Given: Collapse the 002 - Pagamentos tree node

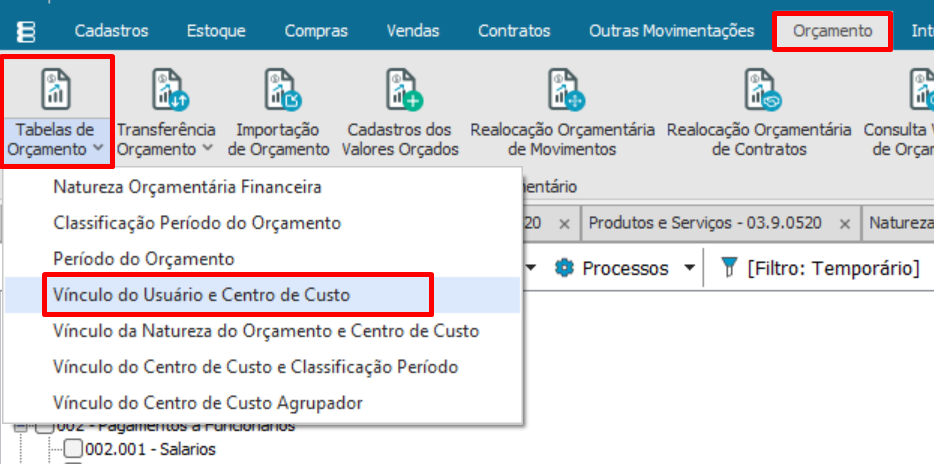Looking at the screenshot, I should (x=21, y=426).
